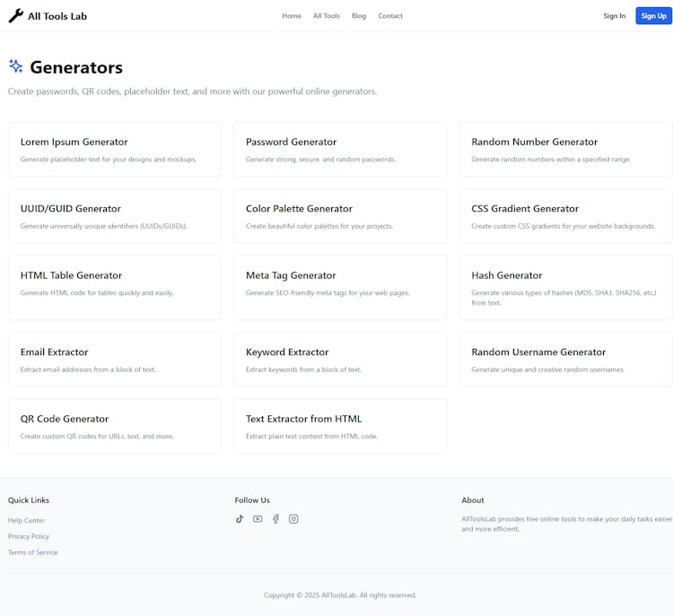Open the Instagram icon in footer
The height and width of the screenshot is (616, 673).
point(293,518)
